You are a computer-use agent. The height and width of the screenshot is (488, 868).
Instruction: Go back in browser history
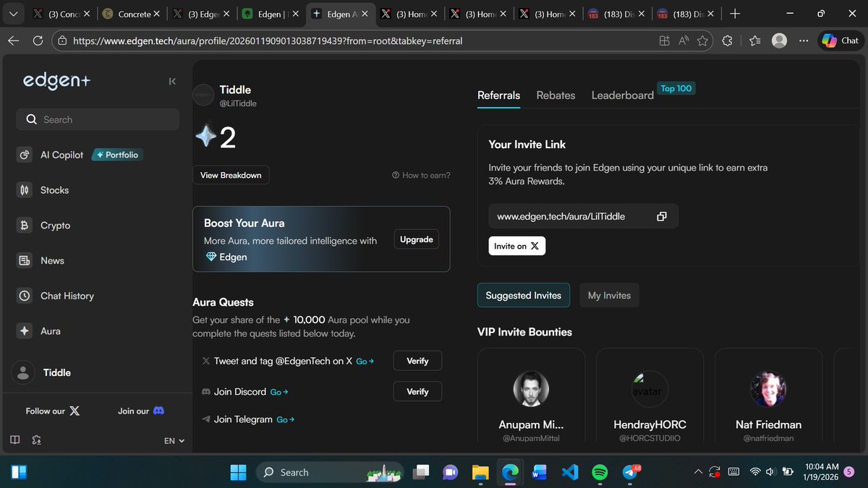click(x=13, y=41)
